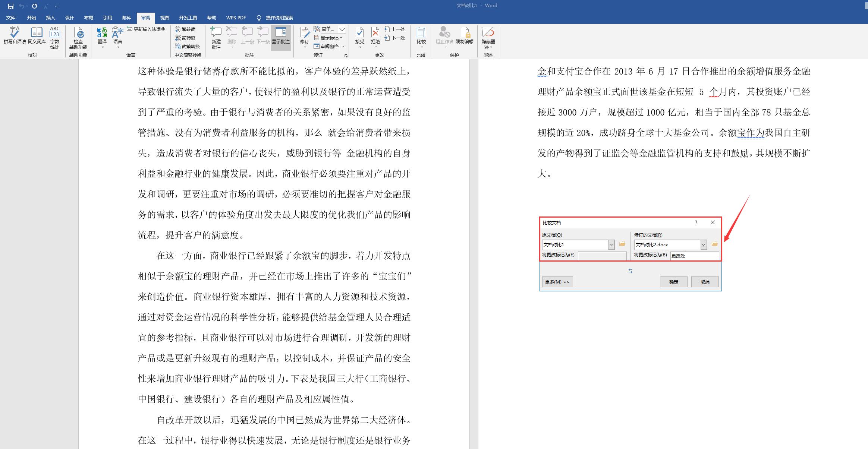
Task: Click 更多(M) to show more options
Action: 557,282
